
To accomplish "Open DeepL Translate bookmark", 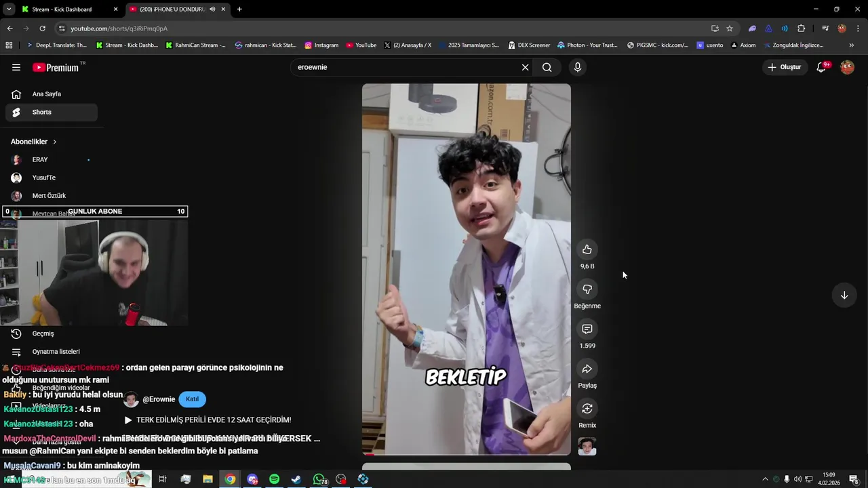I will coord(56,45).
